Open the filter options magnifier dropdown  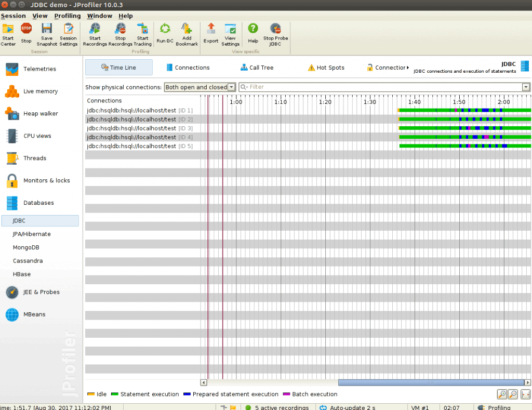point(244,87)
